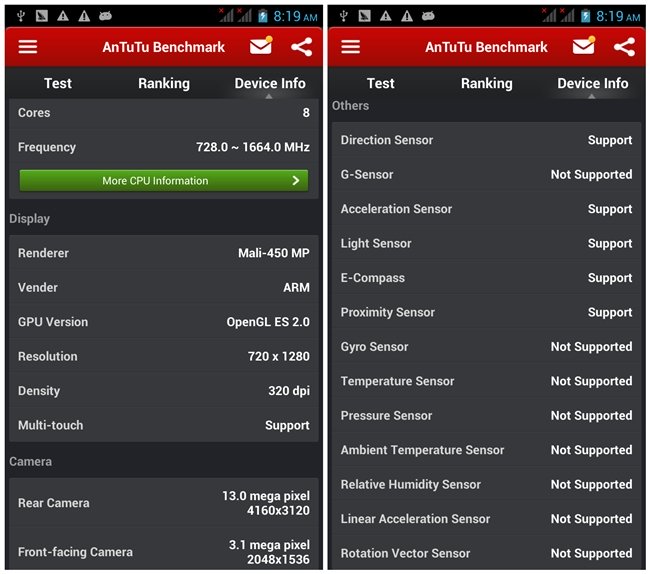The width and height of the screenshot is (650, 574).
Task: Click arrow chevron on More CPU Information
Action: (x=295, y=181)
